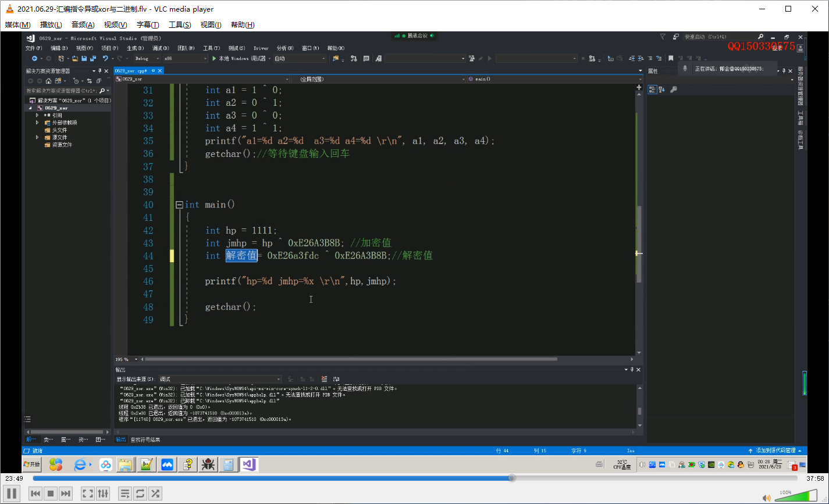Collapse the 0629_xor project node
Image resolution: width=829 pixels, height=504 pixels.
(x=30, y=108)
